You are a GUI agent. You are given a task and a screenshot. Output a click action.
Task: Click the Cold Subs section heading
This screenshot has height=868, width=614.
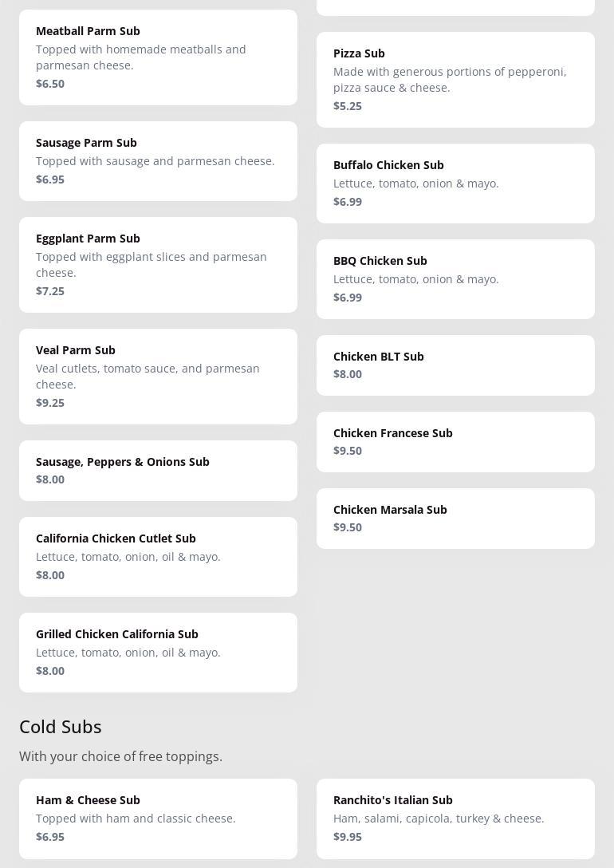pos(61,727)
